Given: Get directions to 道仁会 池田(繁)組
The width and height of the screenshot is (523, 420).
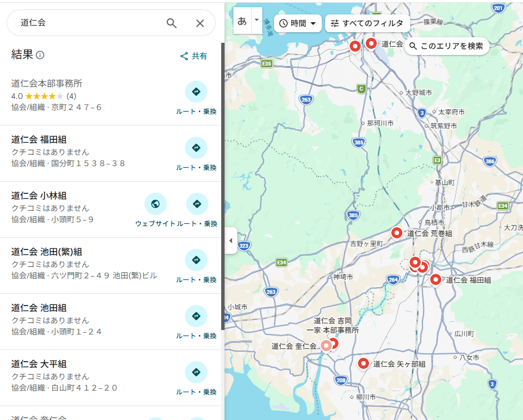Looking at the screenshot, I should tap(196, 261).
